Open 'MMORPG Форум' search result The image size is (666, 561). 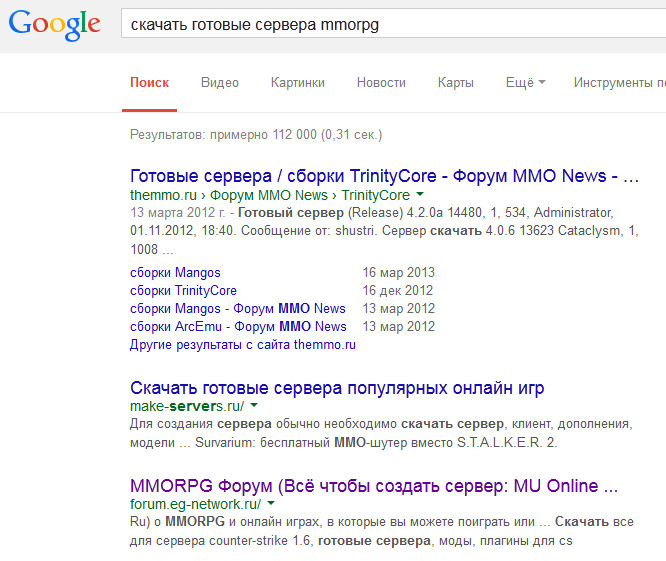pos(374,486)
